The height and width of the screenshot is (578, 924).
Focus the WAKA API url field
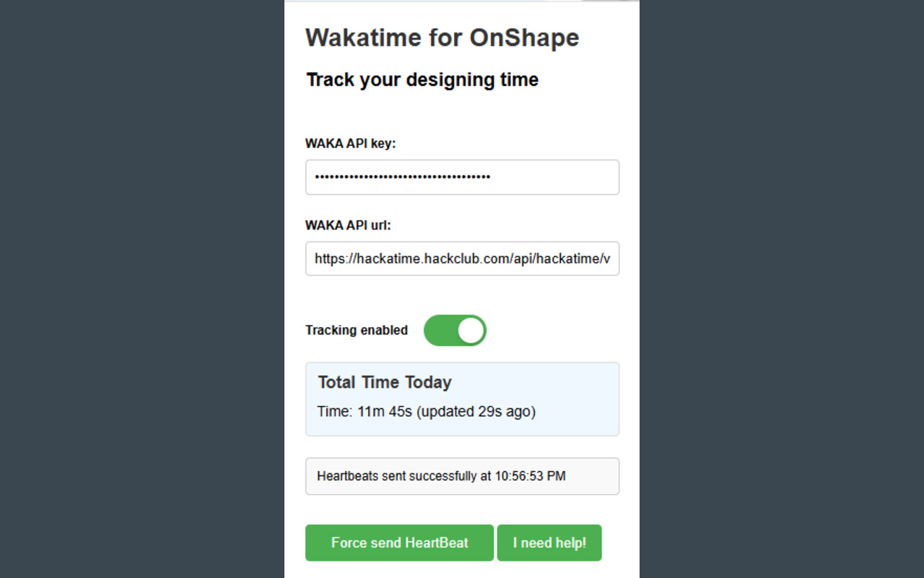pos(462,259)
